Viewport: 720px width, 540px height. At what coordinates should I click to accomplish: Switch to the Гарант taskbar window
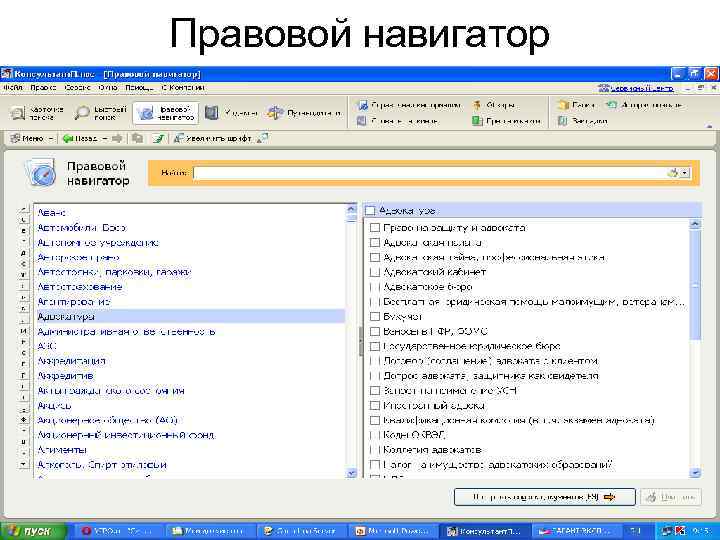click(x=576, y=531)
